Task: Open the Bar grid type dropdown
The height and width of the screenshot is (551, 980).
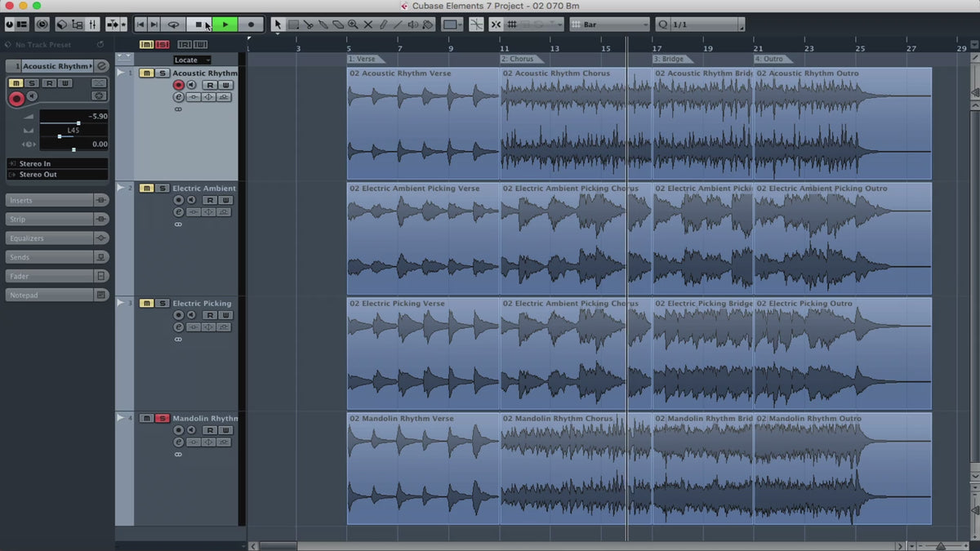Action: (609, 24)
